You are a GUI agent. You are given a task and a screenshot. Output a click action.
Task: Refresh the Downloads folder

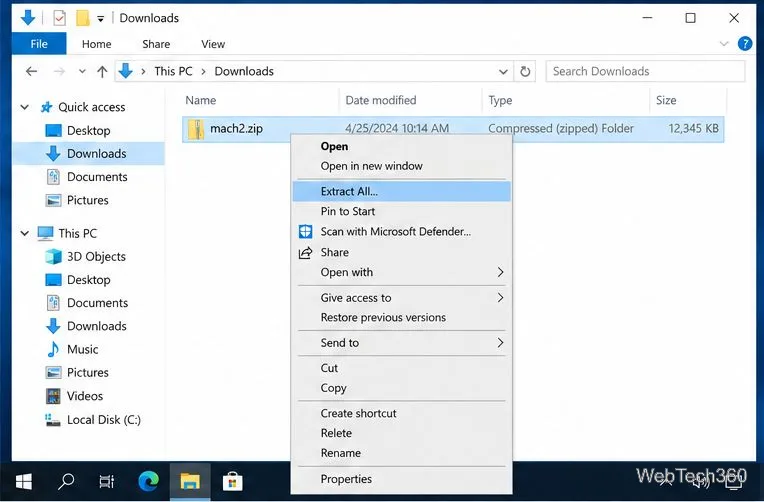pos(525,72)
